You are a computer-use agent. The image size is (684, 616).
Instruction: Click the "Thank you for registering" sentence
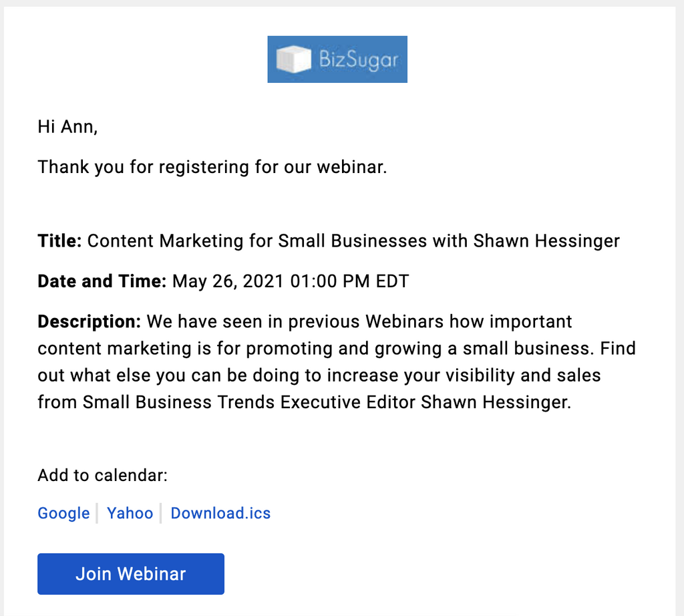click(x=212, y=166)
